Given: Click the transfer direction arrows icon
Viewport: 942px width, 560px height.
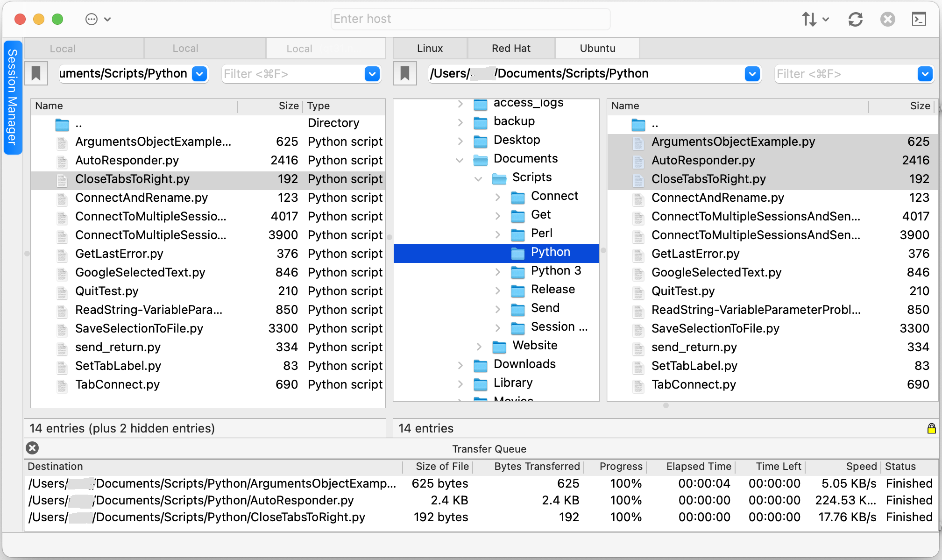Looking at the screenshot, I should [809, 19].
